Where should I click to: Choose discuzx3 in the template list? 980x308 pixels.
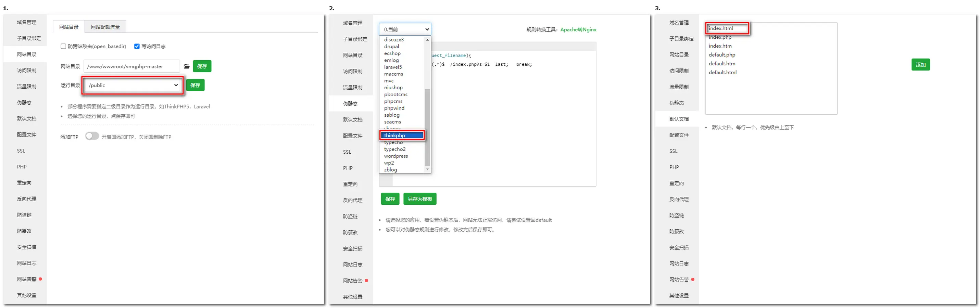pos(402,40)
